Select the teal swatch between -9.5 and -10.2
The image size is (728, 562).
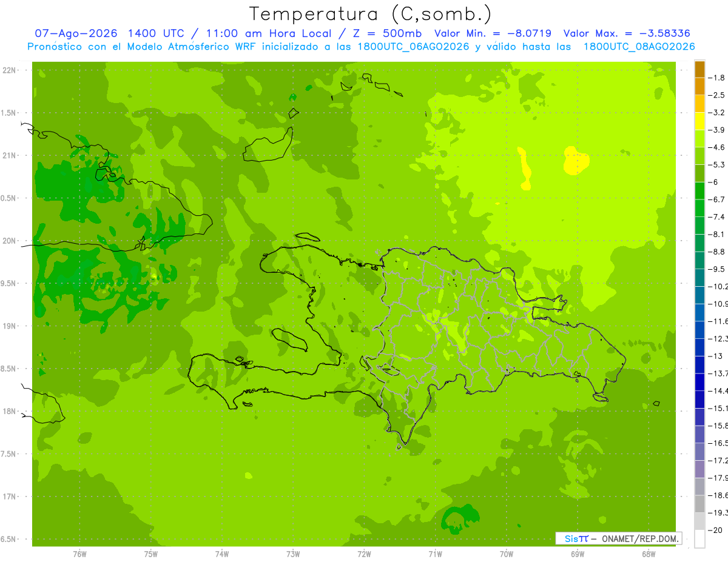699,278
